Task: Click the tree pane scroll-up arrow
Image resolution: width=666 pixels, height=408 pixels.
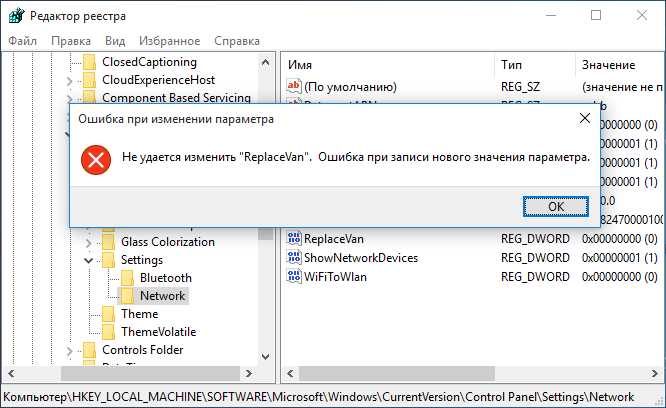Action: [x=265, y=62]
